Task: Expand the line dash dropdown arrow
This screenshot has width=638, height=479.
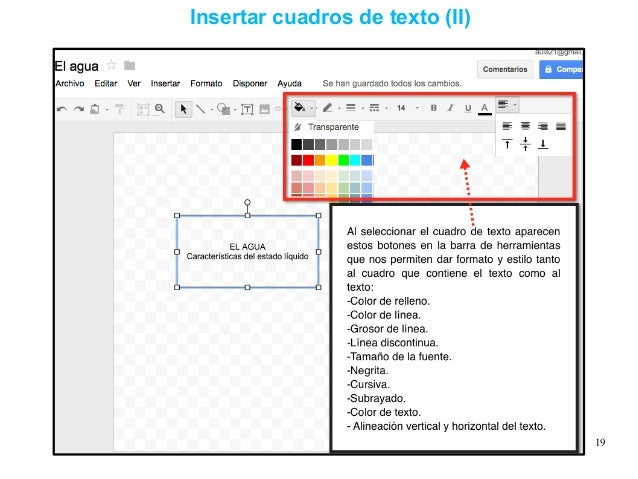Action: 386,108
